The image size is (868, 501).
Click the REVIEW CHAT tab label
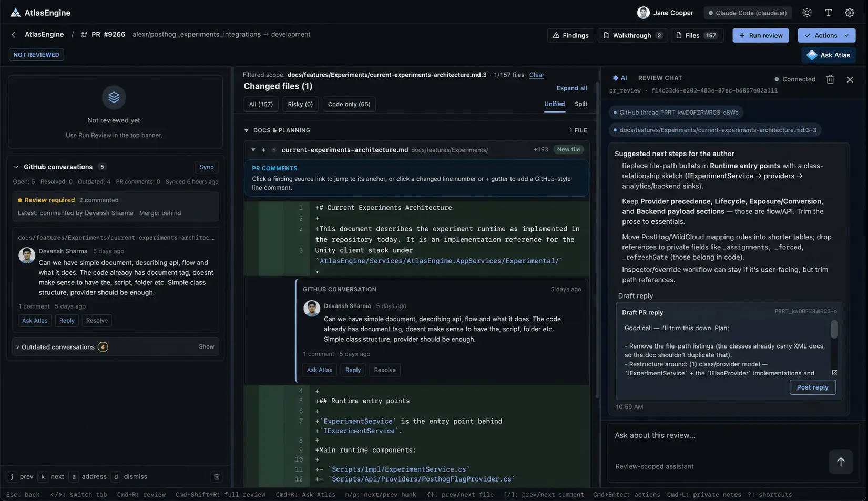(660, 78)
